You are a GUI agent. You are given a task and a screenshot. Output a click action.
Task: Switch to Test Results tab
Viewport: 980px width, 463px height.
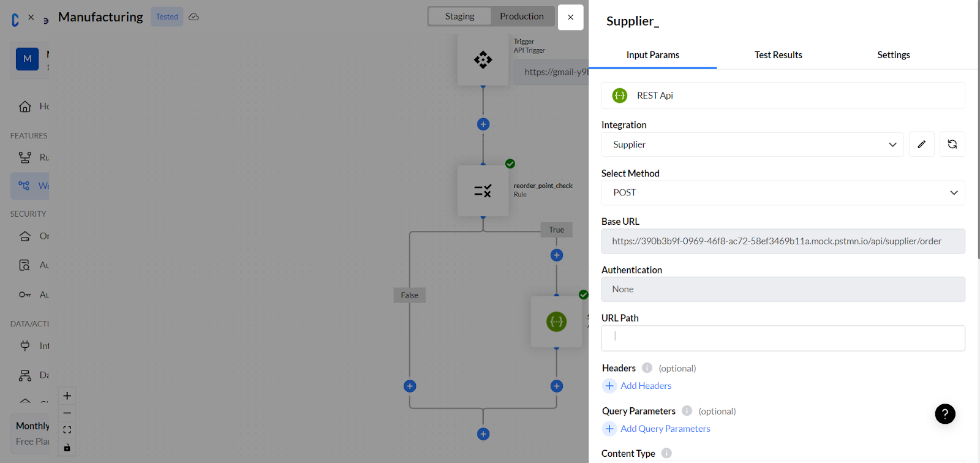tap(778, 55)
